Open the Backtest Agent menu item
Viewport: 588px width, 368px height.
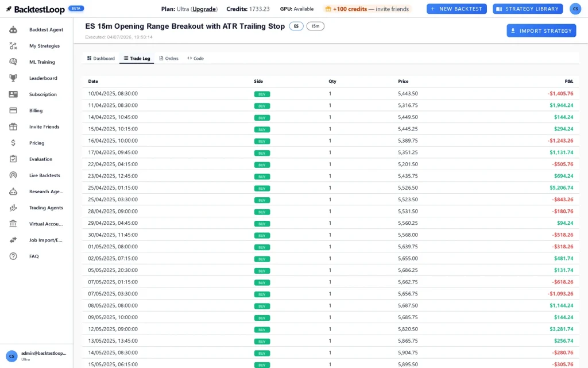coord(46,30)
